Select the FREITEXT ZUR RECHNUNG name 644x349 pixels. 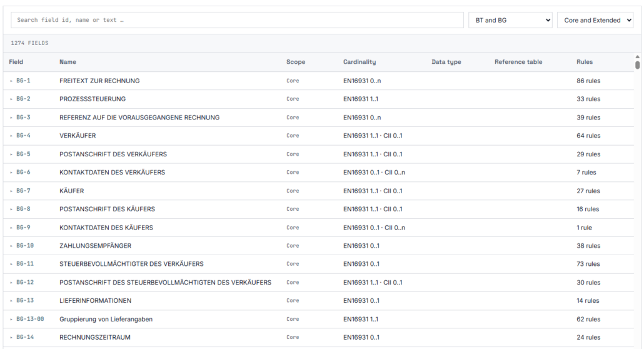pos(99,81)
